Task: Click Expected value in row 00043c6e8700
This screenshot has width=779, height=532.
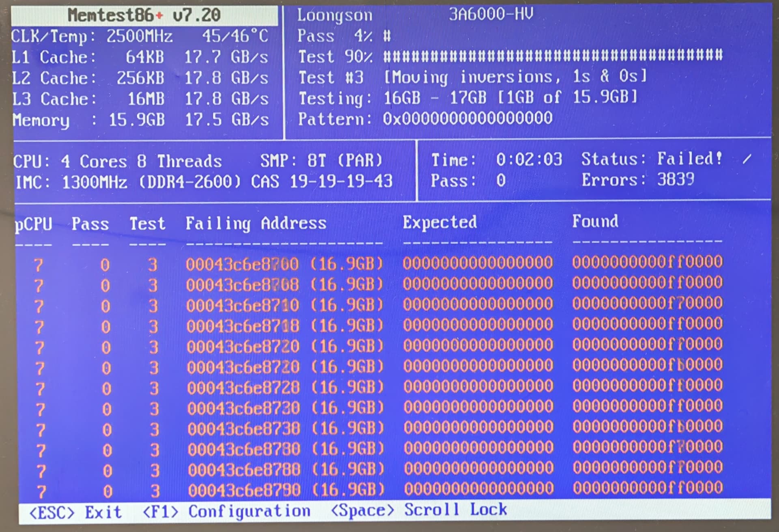Action: coord(478,263)
